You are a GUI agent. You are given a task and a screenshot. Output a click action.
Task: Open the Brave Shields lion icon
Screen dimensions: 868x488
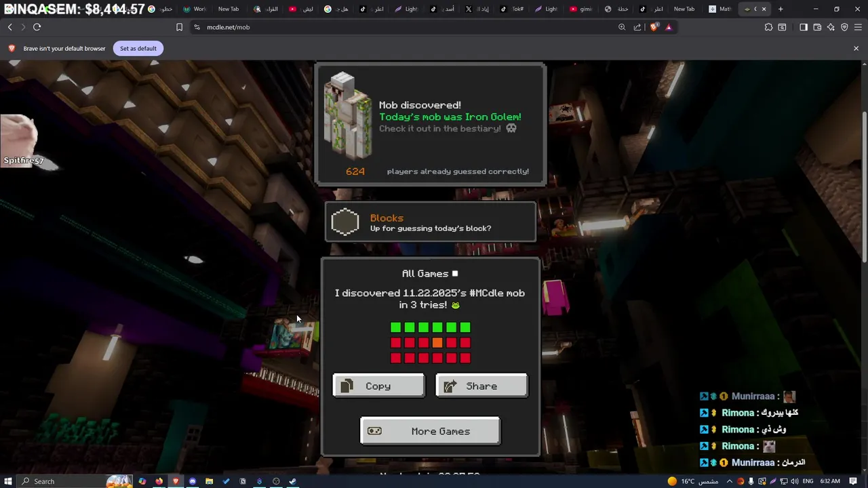(x=654, y=27)
